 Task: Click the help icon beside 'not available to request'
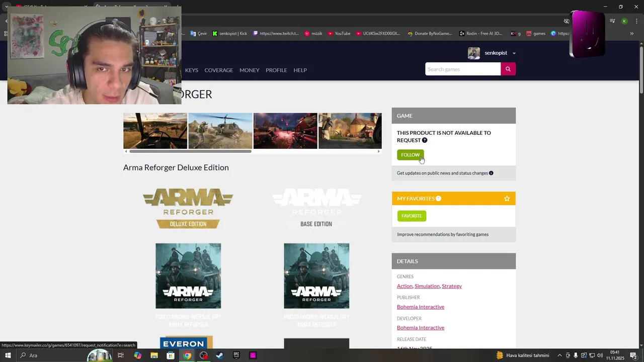point(425,140)
